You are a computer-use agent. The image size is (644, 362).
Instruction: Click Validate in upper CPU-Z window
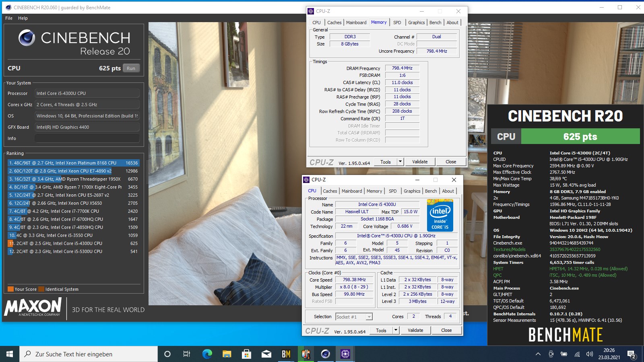point(420,162)
